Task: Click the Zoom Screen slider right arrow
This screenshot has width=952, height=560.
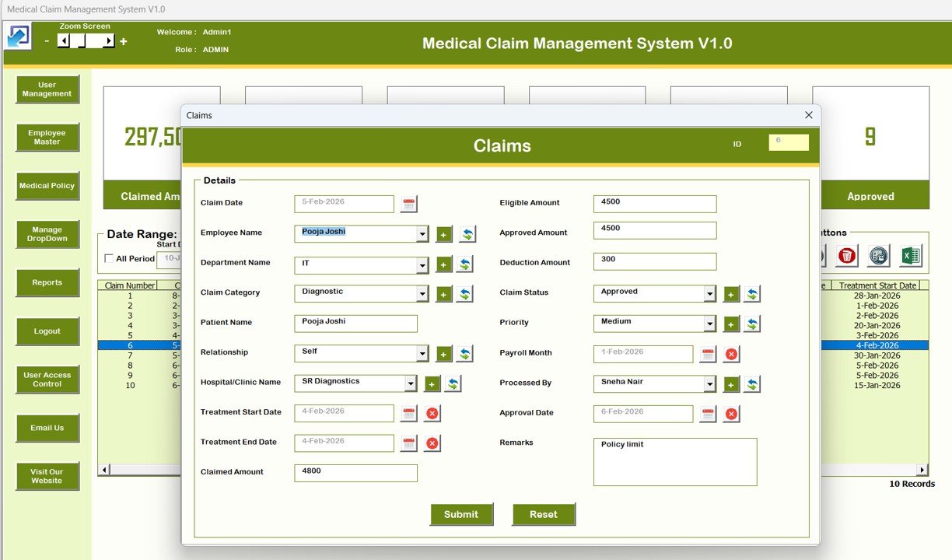Action: point(109,41)
